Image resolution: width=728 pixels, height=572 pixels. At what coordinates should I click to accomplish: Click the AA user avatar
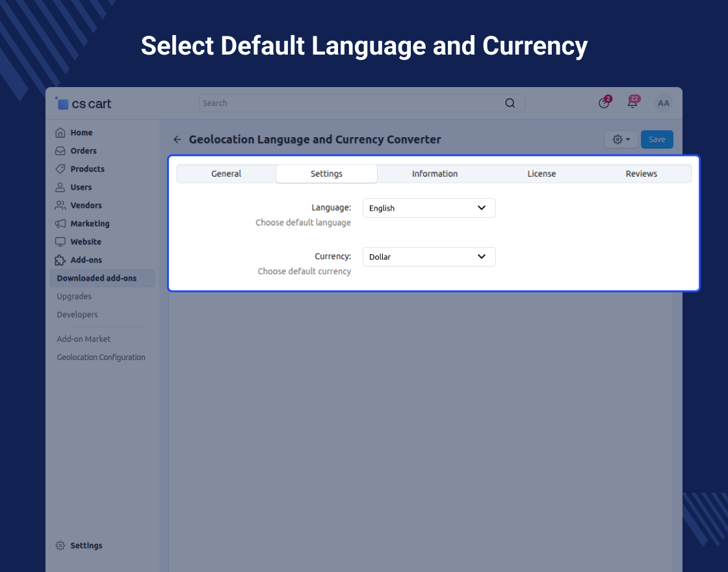point(663,103)
